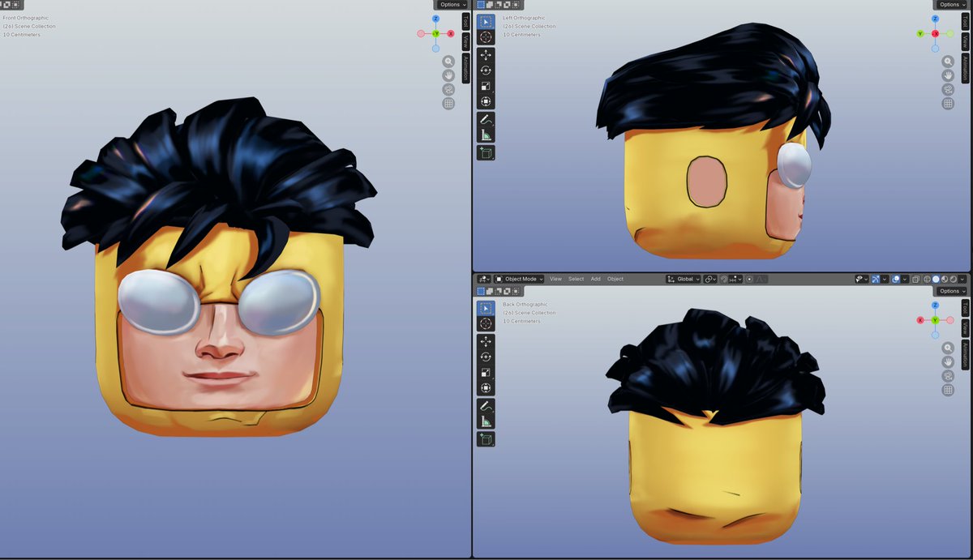Switch perspective/orthographic grid icon in Front viewport
Screen dimensions: 973x560
[x=448, y=104]
